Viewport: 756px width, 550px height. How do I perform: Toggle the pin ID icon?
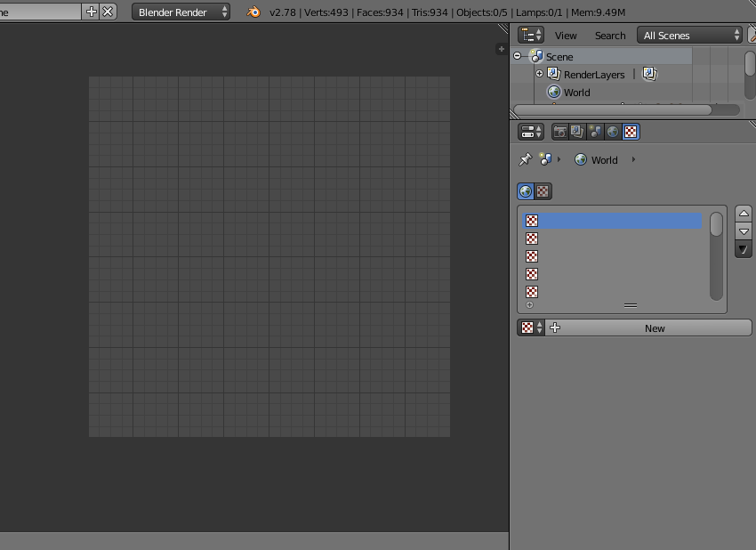pos(525,159)
